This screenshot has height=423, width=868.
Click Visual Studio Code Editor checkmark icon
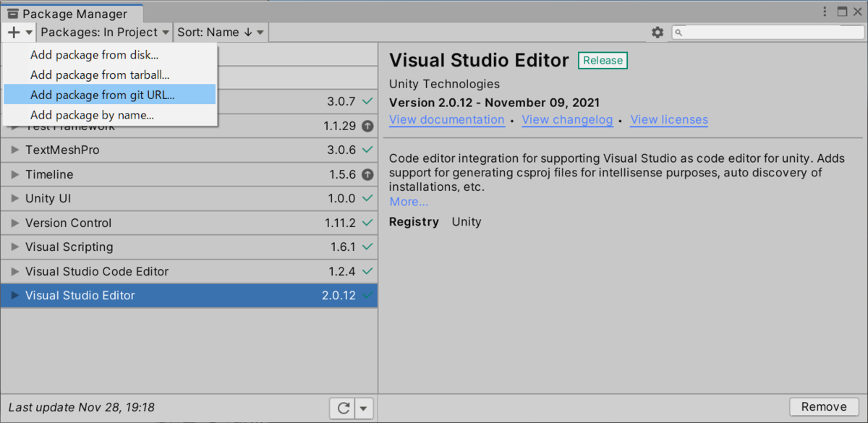tap(367, 271)
